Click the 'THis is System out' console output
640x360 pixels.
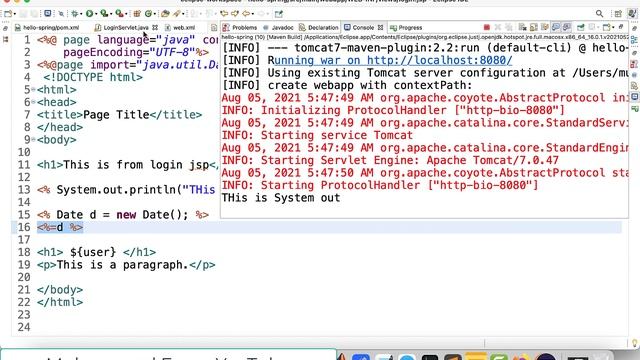pos(281,198)
